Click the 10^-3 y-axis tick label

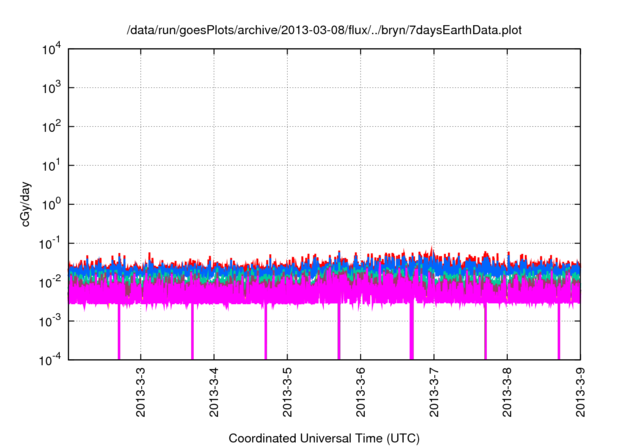click(x=50, y=321)
